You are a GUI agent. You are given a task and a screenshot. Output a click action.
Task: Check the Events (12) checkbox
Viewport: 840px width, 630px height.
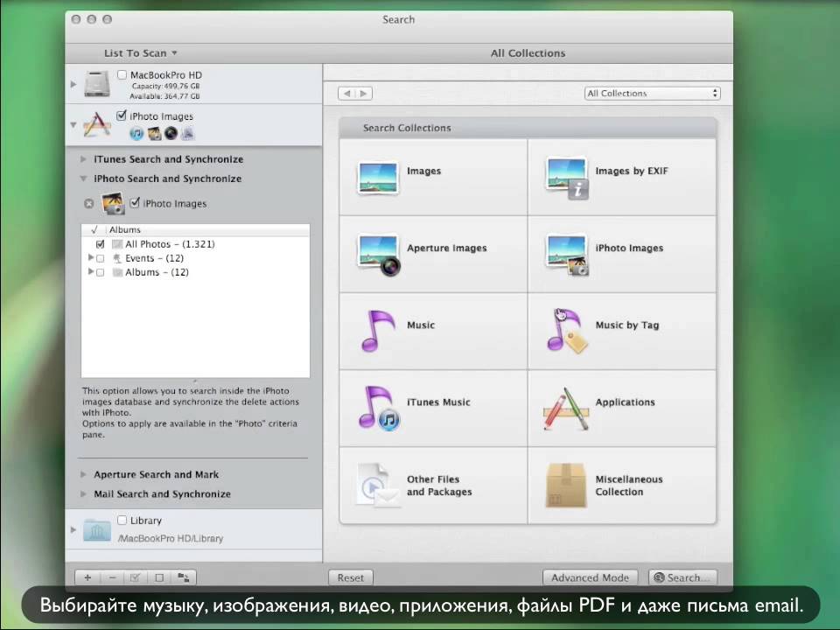[100, 258]
